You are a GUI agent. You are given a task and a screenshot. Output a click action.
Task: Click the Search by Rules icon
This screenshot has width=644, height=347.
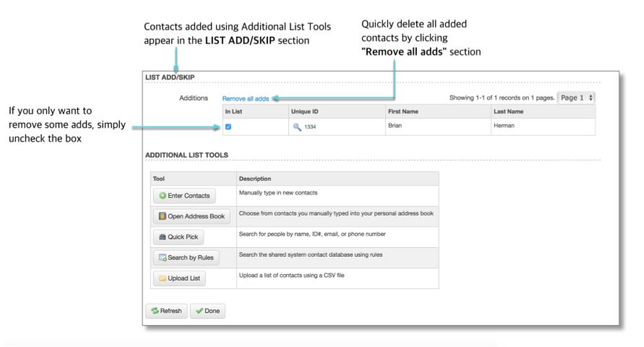(x=163, y=257)
